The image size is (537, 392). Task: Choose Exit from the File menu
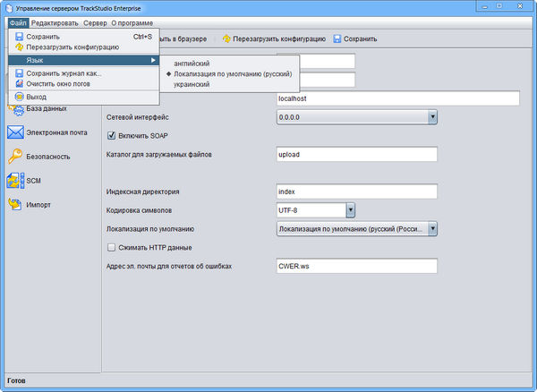pyautogui.click(x=37, y=96)
